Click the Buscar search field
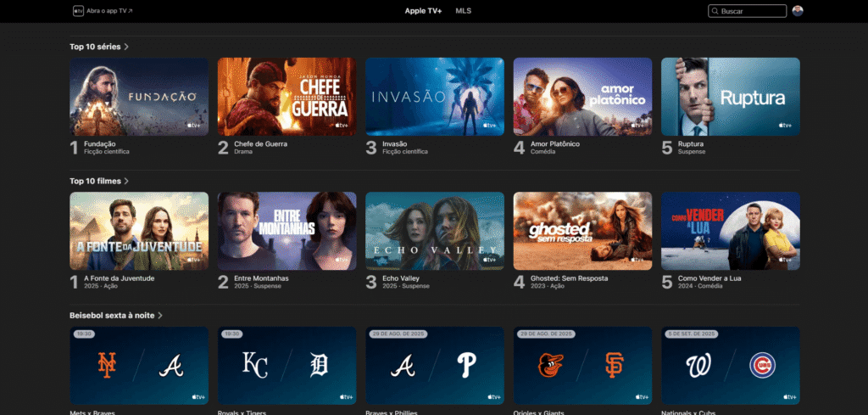 748,11
